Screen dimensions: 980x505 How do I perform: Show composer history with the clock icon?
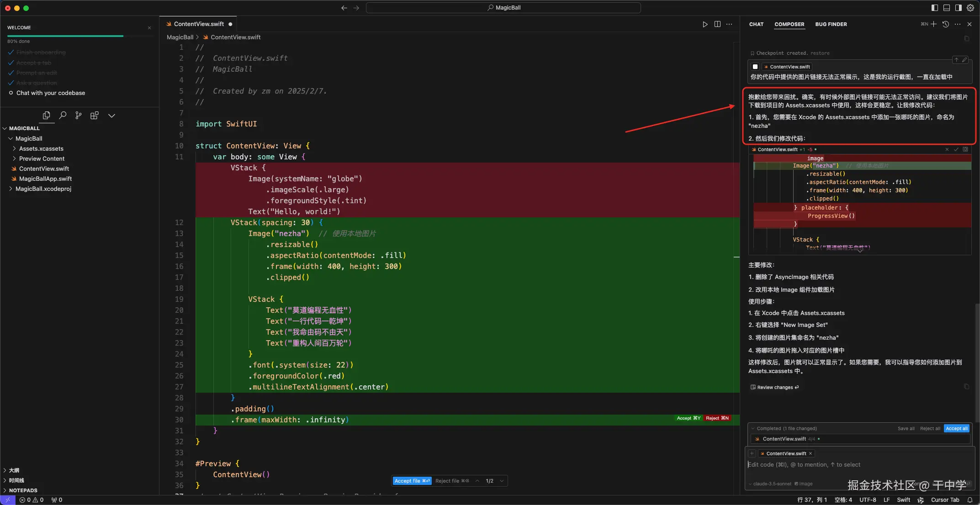946,24
